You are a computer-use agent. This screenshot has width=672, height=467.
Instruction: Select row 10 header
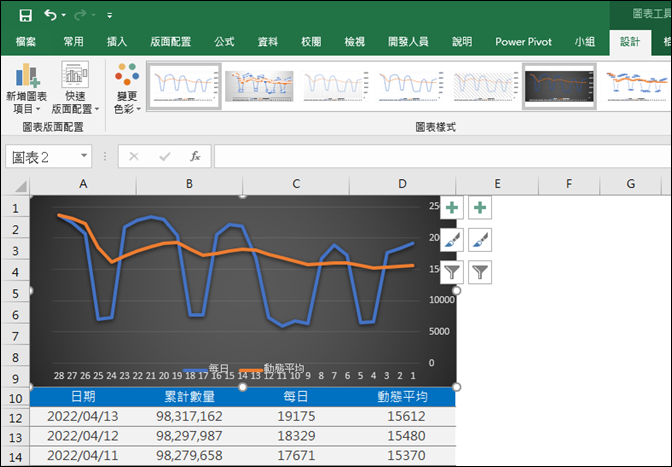tap(15, 398)
